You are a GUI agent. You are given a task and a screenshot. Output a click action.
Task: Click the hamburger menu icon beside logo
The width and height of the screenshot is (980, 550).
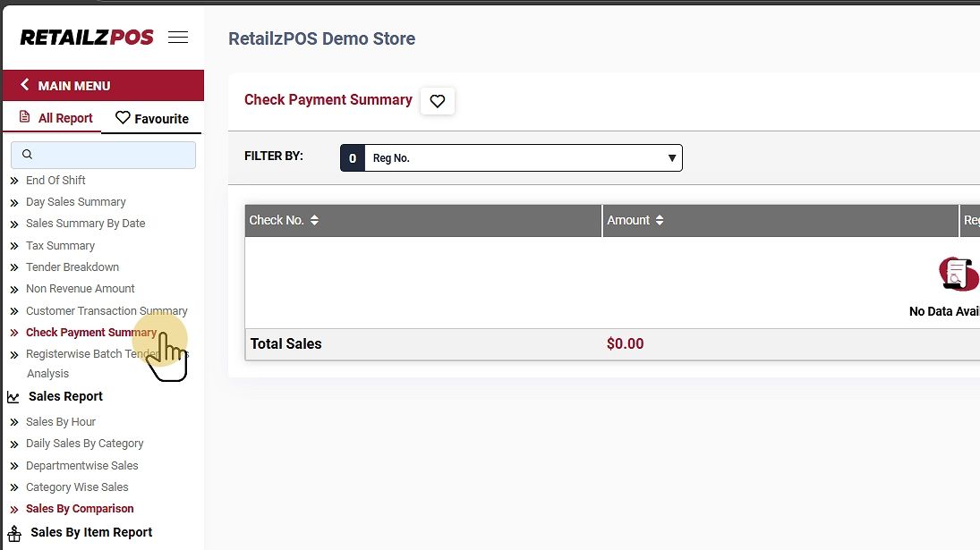pyautogui.click(x=178, y=38)
